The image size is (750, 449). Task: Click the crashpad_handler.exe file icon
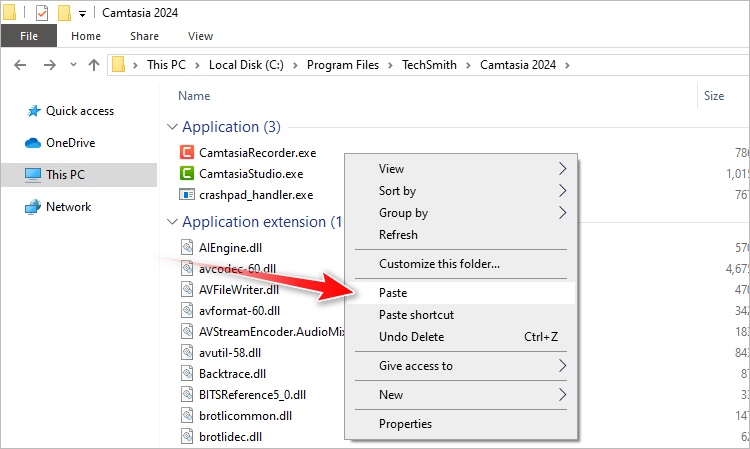tap(186, 195)
